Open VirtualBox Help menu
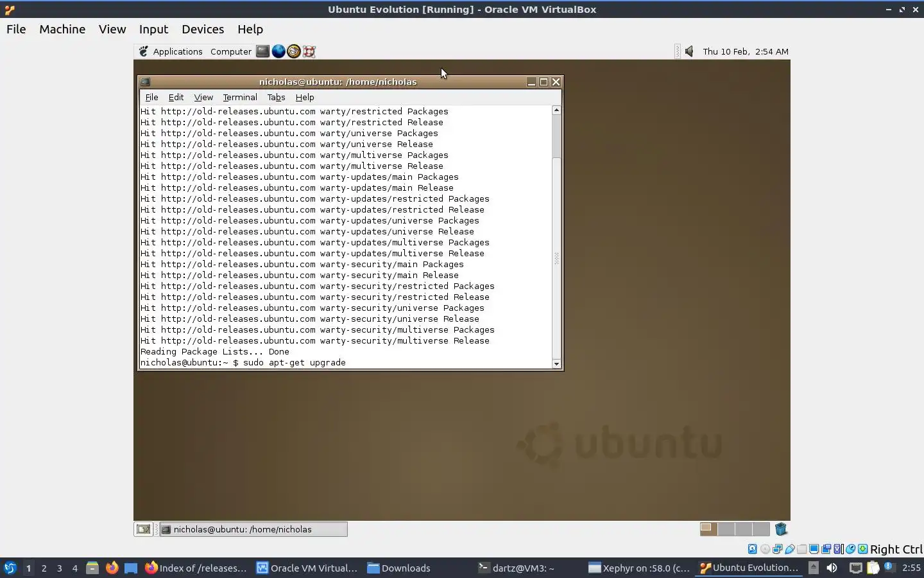The width and height of the screenshot is (924, 578). pyautogui.click(x=250, y=29)
